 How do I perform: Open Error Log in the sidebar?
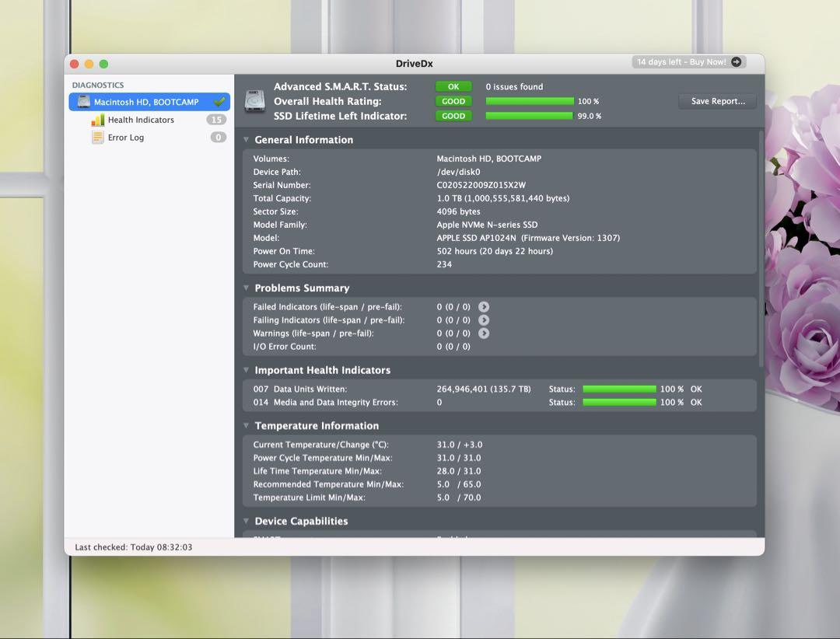[x=149, y=138]
